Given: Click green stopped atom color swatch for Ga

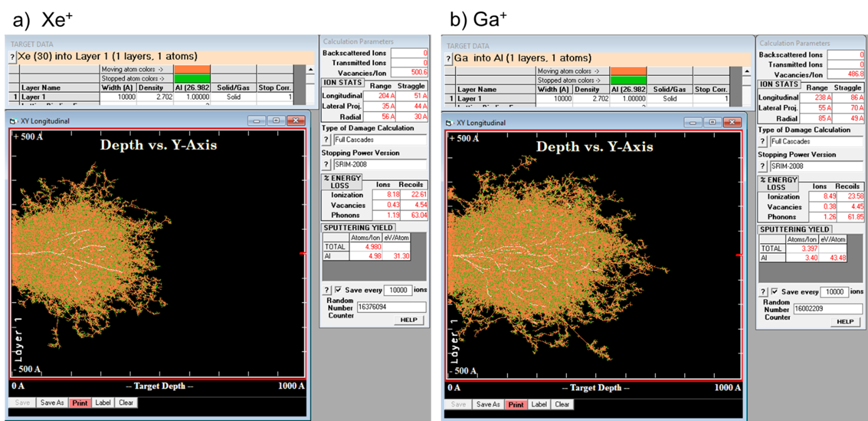Looking at the screenshot, I should pos(628,80).
